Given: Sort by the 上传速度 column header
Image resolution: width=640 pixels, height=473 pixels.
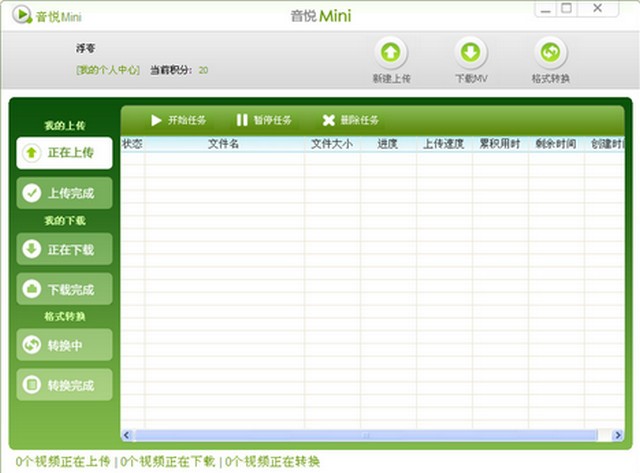Looking at the screenshot, I should pyautogui.click(x=443, y=144).
